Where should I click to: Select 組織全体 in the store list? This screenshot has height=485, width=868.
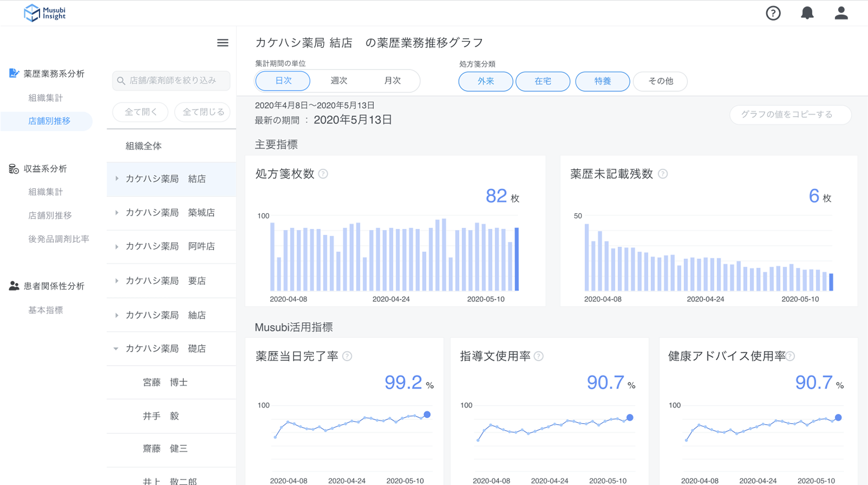pyautogui.click(x=171, y=146)
